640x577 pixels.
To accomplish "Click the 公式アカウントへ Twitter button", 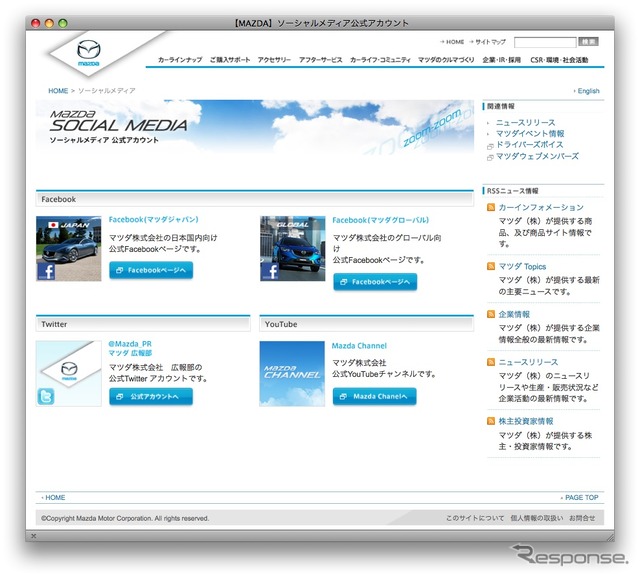I will [x=151, y=396].
